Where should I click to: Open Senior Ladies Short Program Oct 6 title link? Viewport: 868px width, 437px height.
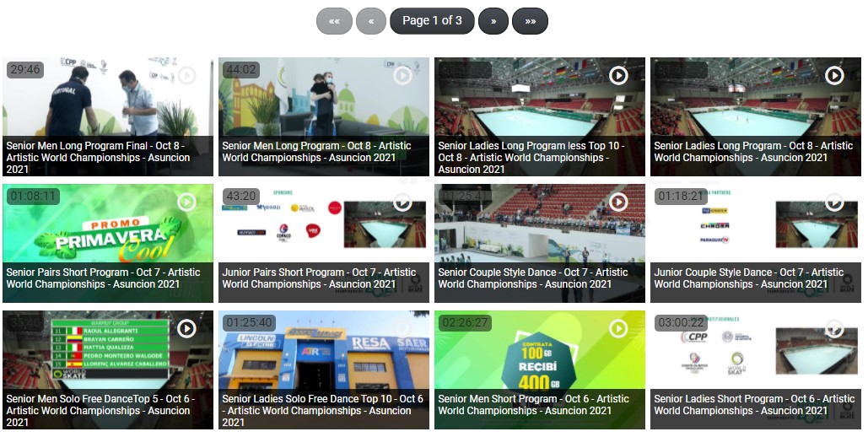pos(754,405)
